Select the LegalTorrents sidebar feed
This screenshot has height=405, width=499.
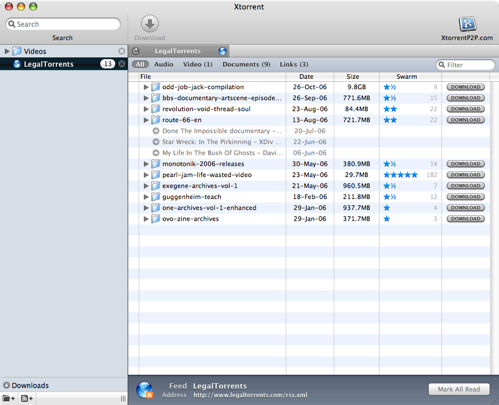click(63, 64)
